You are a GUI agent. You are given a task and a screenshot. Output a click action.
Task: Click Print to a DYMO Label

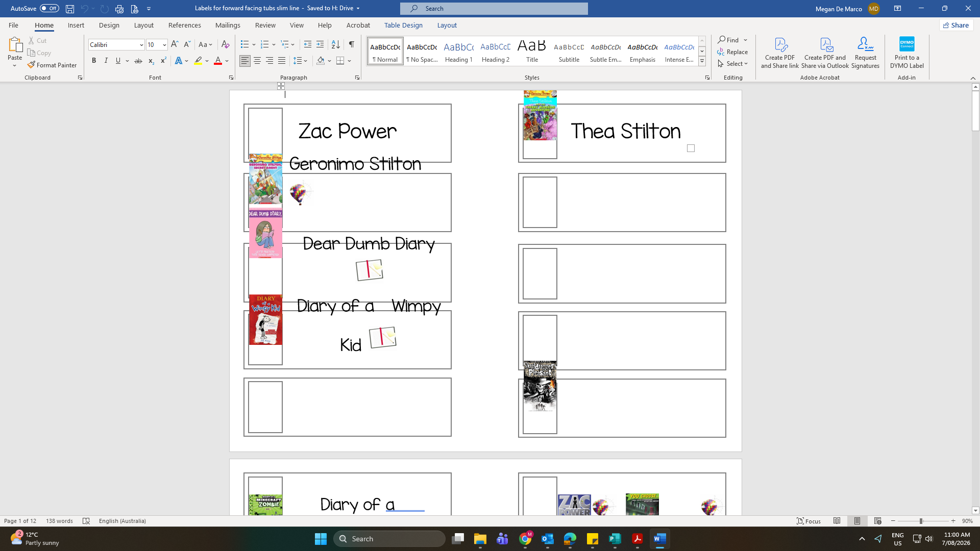click(907, 53)
